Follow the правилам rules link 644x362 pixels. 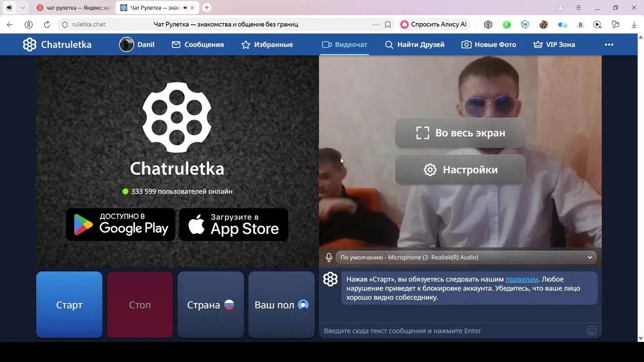pyautogui.click(x=522, y=279)
